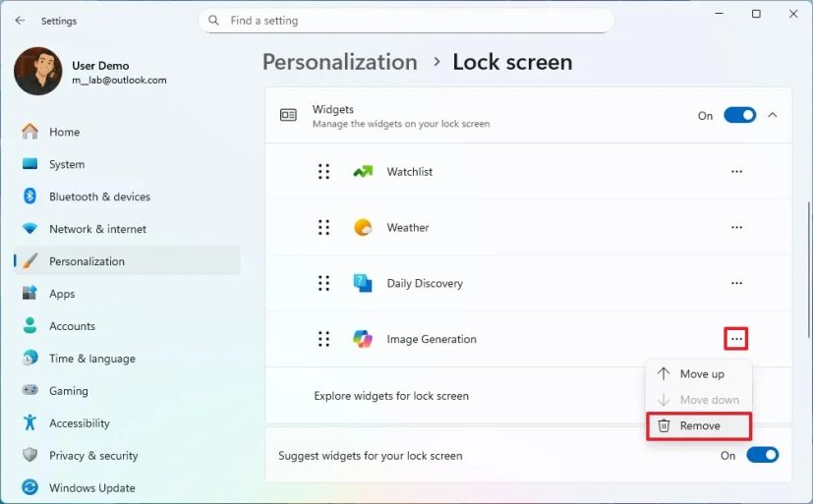
Task: Click the Daily Discovery widget icon
Action: (x=363, y=284)
